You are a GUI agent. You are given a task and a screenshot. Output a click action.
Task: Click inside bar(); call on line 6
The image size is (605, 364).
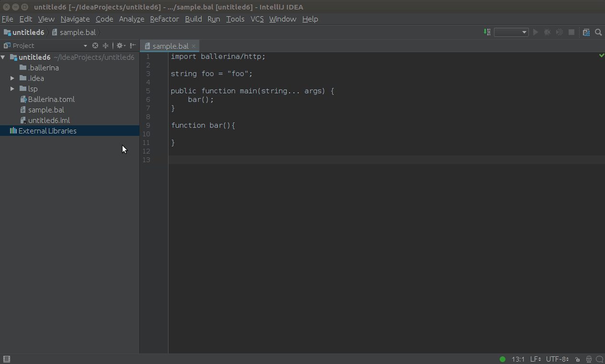[x=201, y=99]
